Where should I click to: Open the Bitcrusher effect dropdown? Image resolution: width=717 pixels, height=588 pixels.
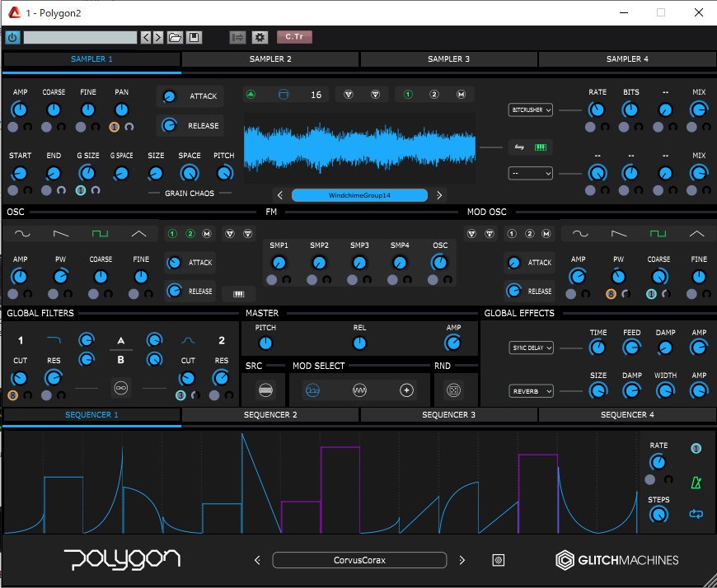[x=531, y=110]
